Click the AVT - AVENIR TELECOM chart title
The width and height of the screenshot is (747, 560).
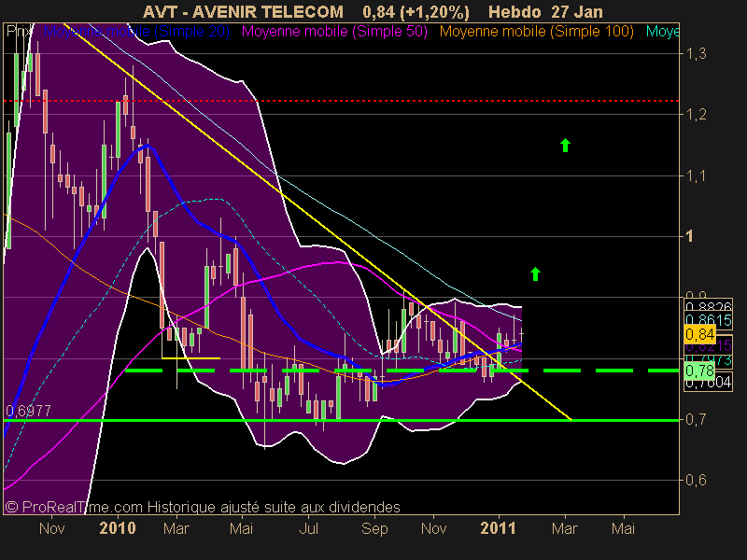click(243, 11)
